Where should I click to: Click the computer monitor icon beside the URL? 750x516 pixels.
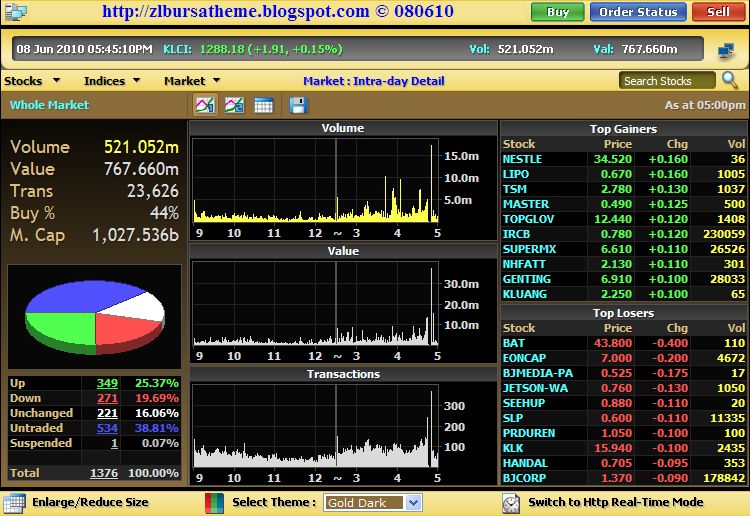coord(15,11)
